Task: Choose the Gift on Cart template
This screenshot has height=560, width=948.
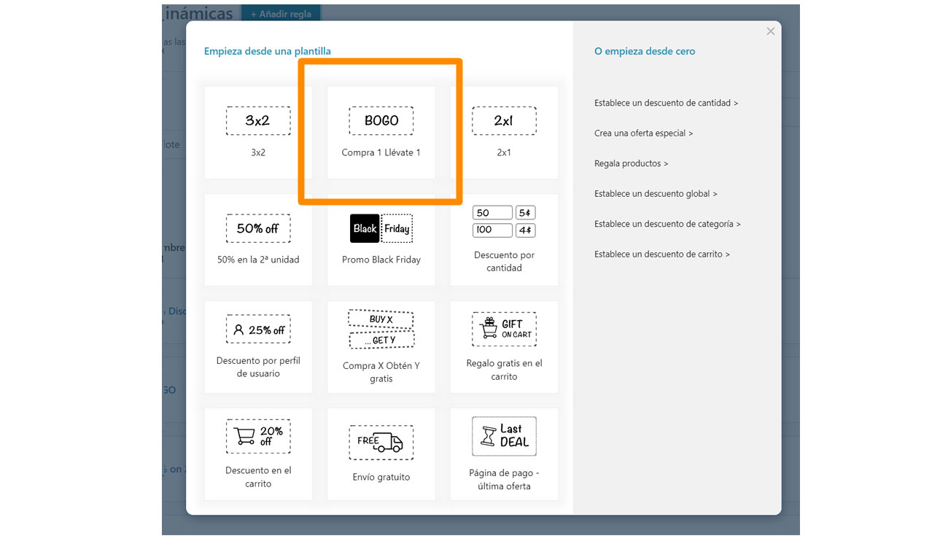Action: click(x=504, y=330)
